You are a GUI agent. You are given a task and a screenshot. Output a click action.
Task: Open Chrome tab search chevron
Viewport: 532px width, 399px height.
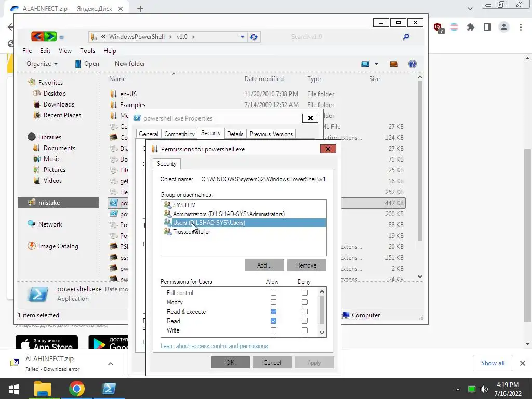click(470, 8)
